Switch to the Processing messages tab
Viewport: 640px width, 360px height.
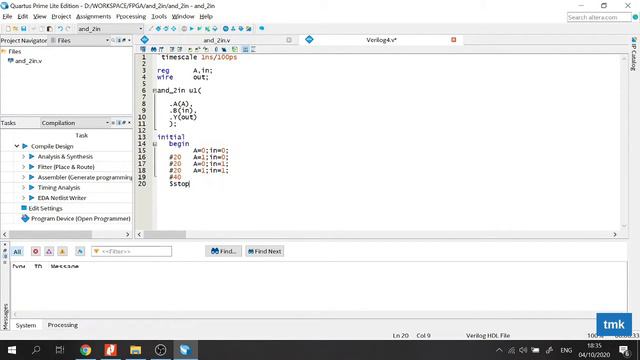pyautogui.click(x=62, y=325)
